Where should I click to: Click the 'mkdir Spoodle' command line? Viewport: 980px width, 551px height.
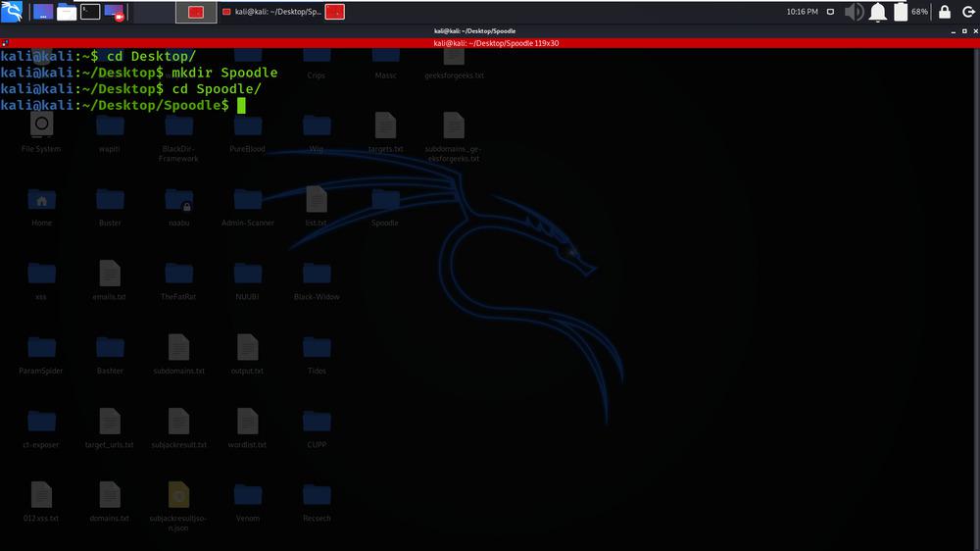[x=224, y=73]
